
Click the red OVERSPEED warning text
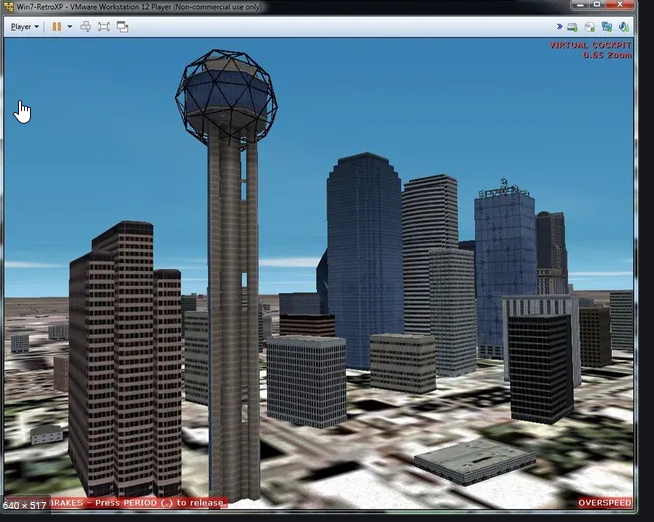point(604,503)
